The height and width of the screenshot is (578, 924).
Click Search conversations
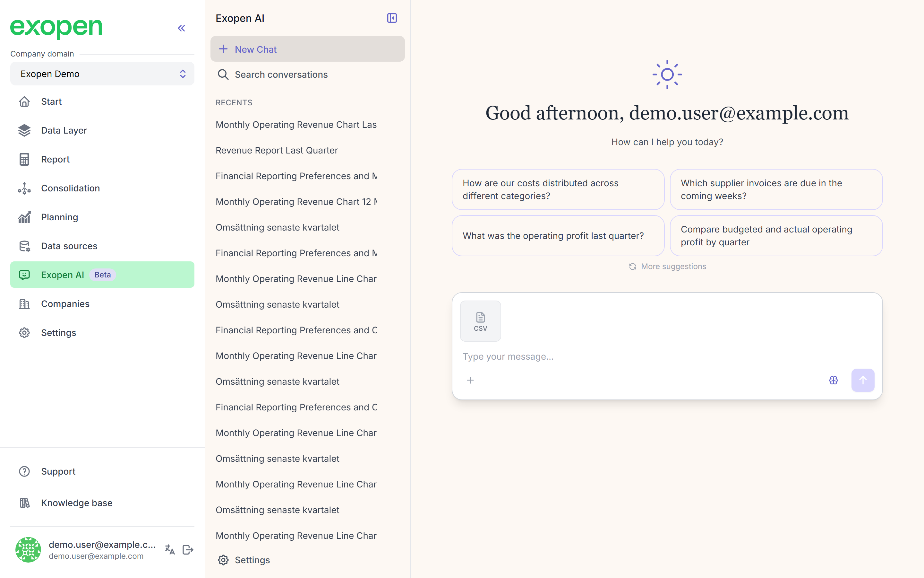point(307,74)
